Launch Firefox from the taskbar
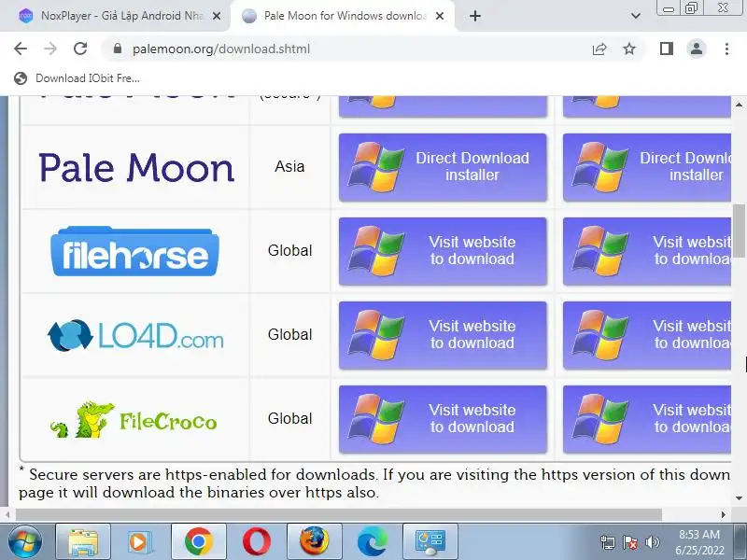 pos(315,541)
